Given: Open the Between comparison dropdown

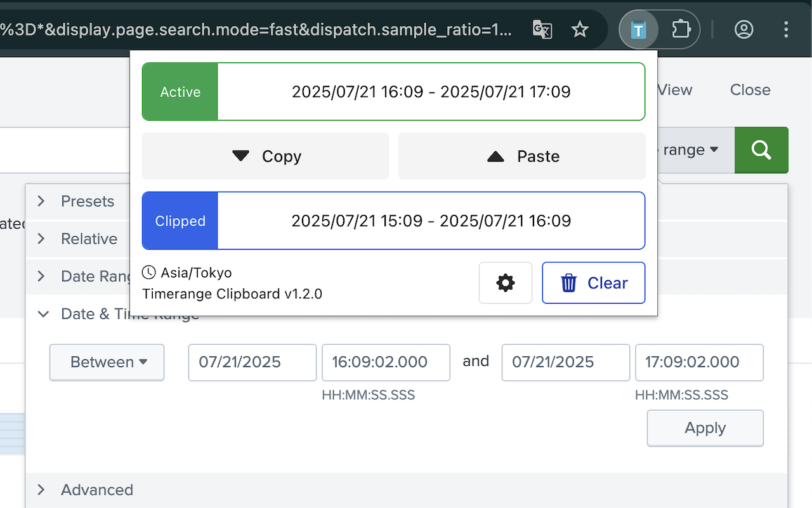Looking at the screenshot, I should [107, 362].
